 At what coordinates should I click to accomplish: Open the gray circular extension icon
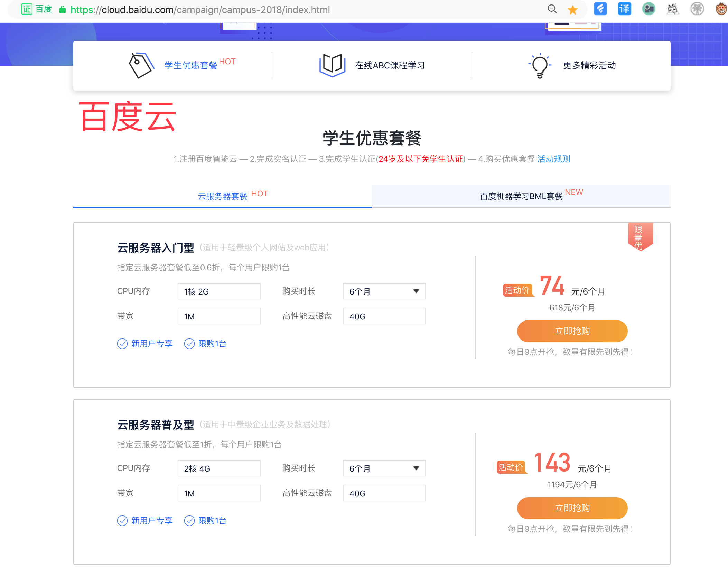coord(697,9)
